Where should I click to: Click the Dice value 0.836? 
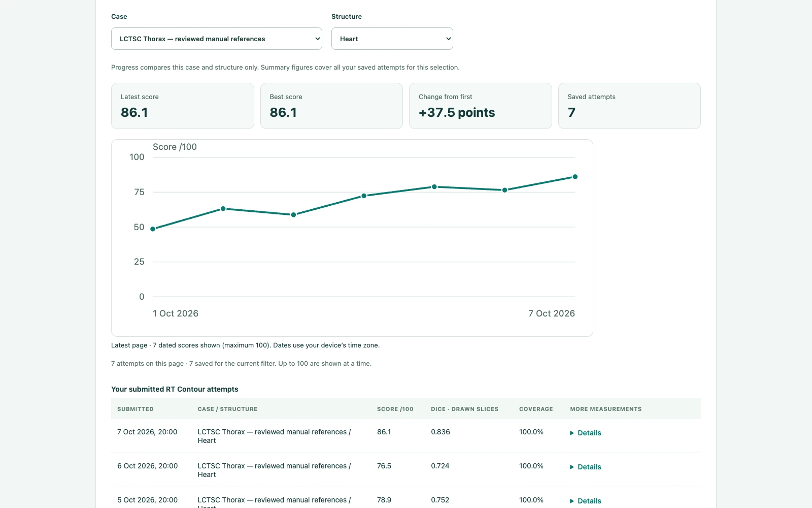tap(441, 432)
